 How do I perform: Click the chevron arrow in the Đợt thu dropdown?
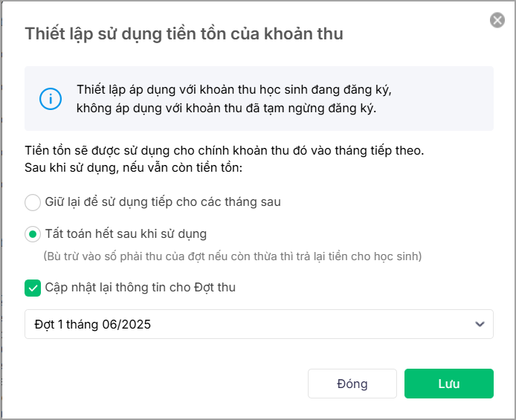coord(480,324)
